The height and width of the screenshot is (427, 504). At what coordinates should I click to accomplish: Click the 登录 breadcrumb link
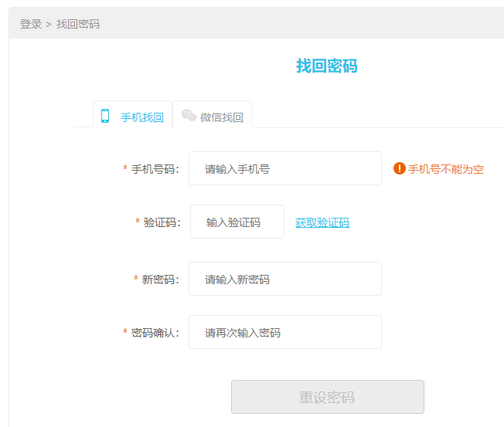(x=31, y=24)
